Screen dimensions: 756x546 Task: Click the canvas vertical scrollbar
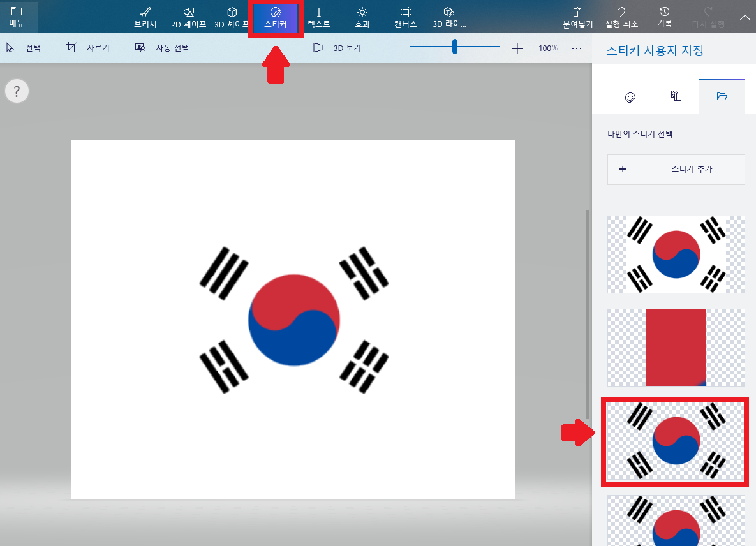pos(587,314)
